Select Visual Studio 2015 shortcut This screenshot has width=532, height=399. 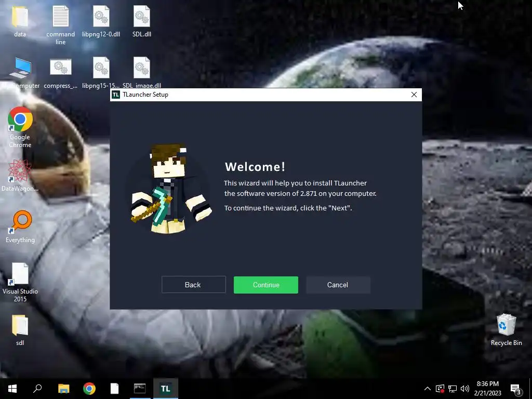[x=20, y=282]
